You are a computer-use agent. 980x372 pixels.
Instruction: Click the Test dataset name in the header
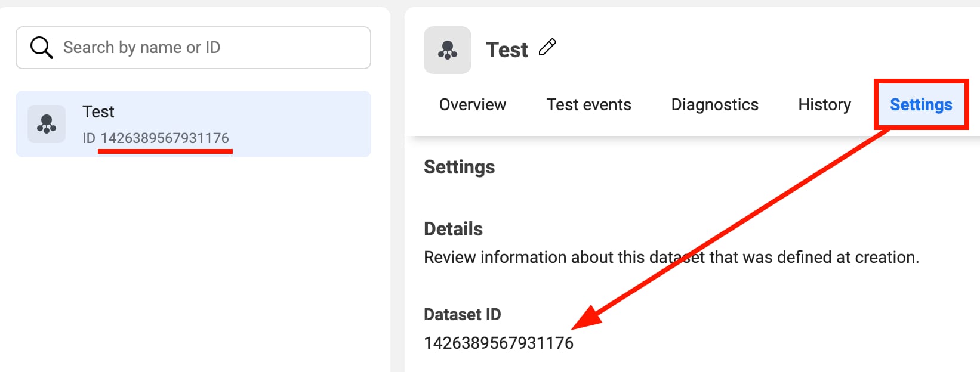pos(507,49)
